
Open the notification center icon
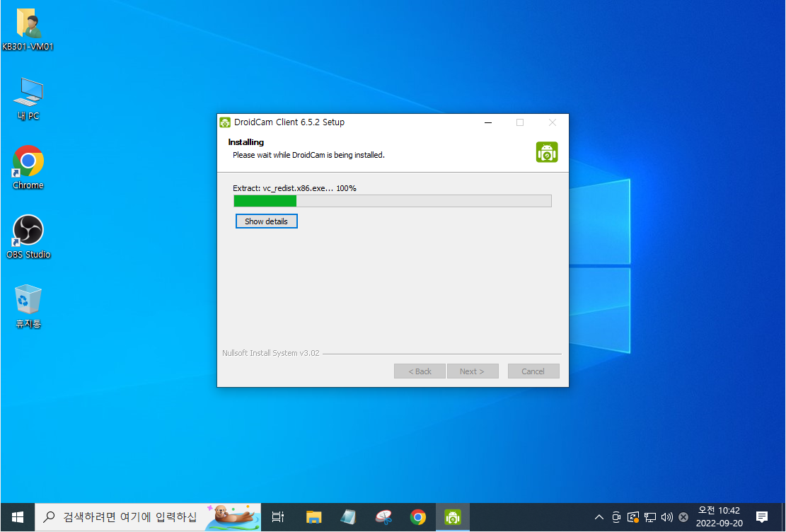(x=762, y=517)
